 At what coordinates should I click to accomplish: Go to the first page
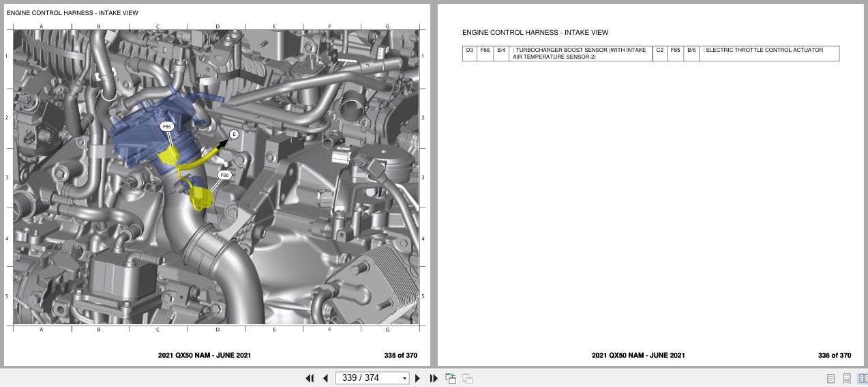click(310, 378)
